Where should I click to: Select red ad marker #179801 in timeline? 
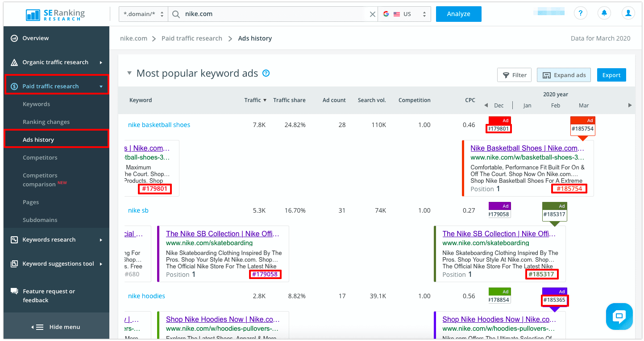[499, 125]
